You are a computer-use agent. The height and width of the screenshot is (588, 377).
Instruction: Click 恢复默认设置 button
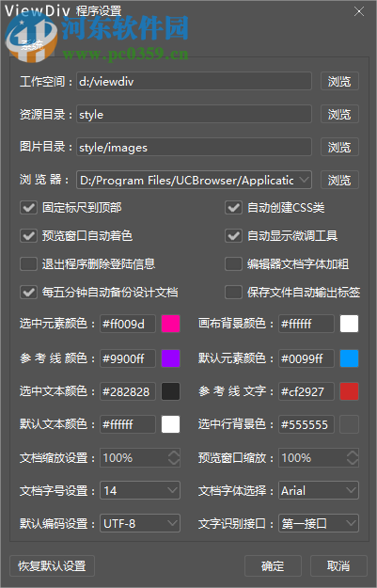click(52, 565)
